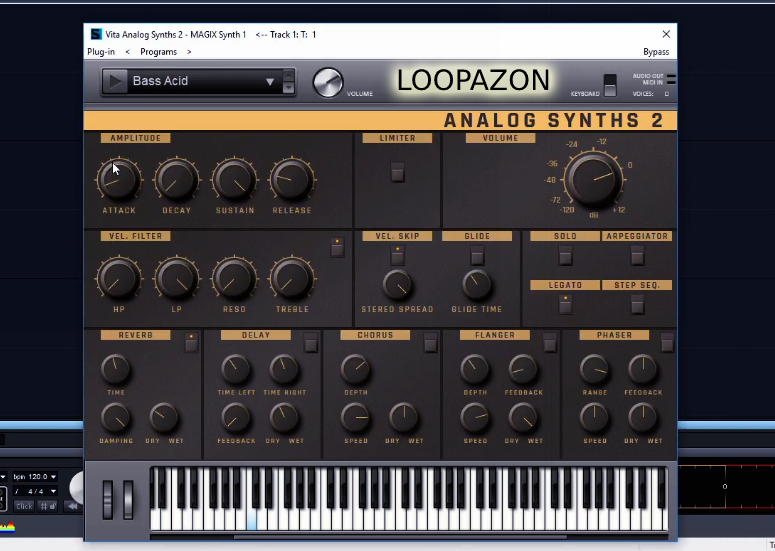Click the Reverb Time knob
Screen dimensions: 775x551
click(116, 370)
